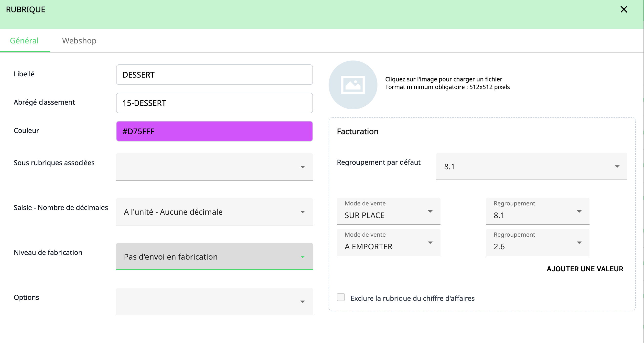
Task: Change the Mode de vente A EMPORTER dropdown
Action: click(388, 242)
